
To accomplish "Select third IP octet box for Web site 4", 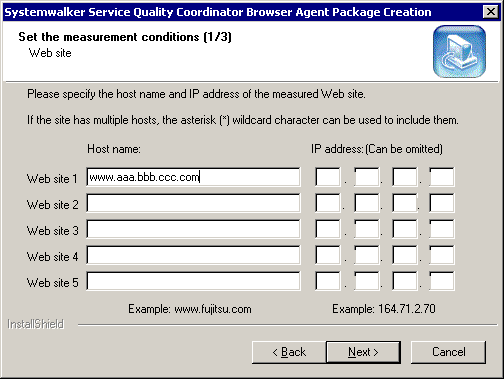I will (405, 255).
